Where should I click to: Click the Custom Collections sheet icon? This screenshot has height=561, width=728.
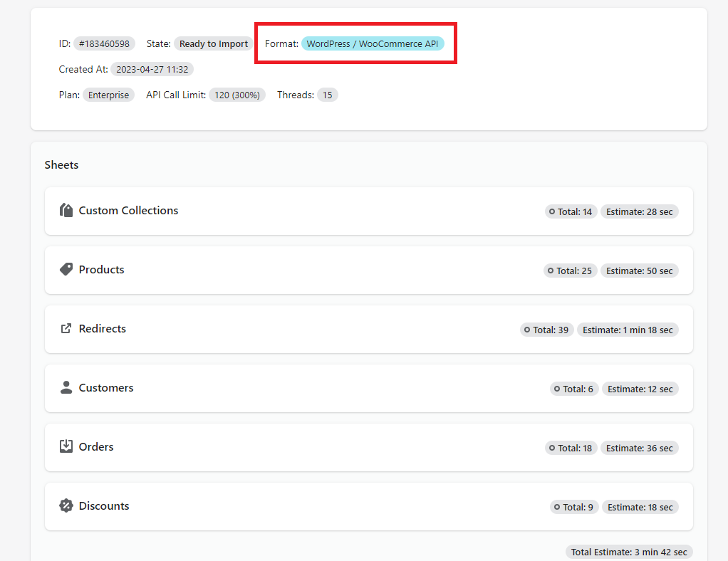66,210
